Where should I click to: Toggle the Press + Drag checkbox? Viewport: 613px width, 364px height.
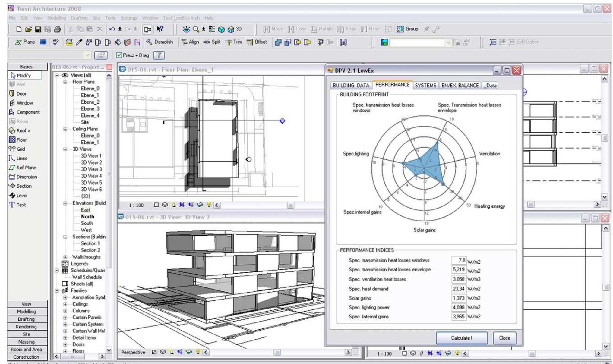(x=119, y=55)
